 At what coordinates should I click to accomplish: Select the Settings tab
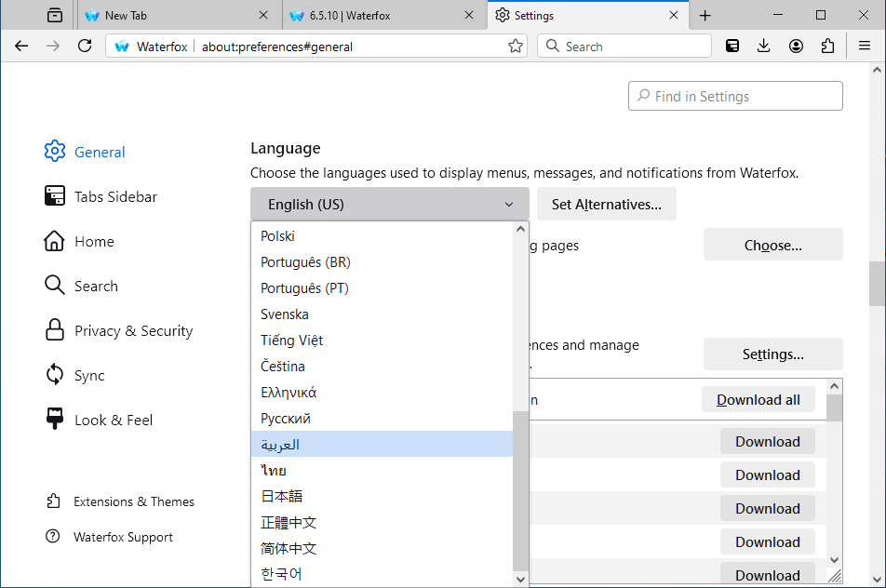587,15
